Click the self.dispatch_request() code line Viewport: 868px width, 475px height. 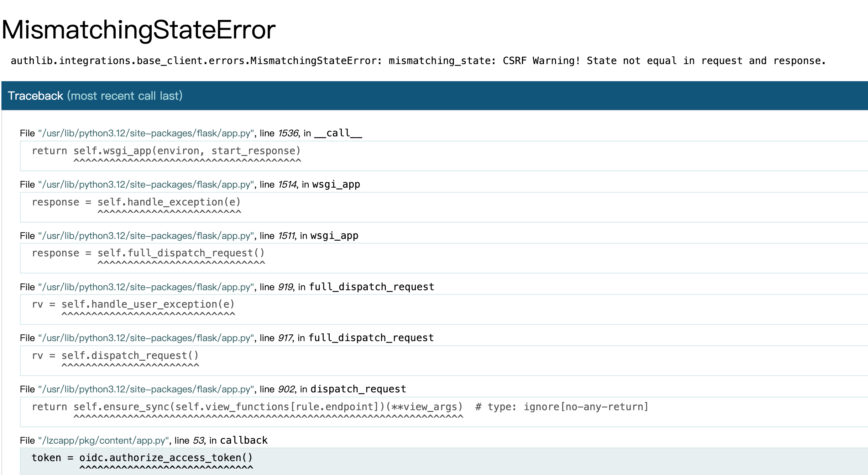pos(115,356)
